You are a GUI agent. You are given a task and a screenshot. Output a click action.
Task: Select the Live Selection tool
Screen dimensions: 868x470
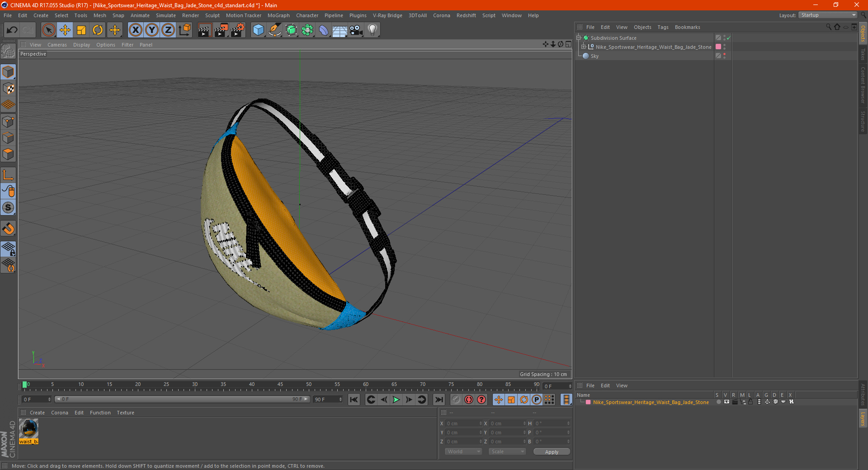(48, 30)
